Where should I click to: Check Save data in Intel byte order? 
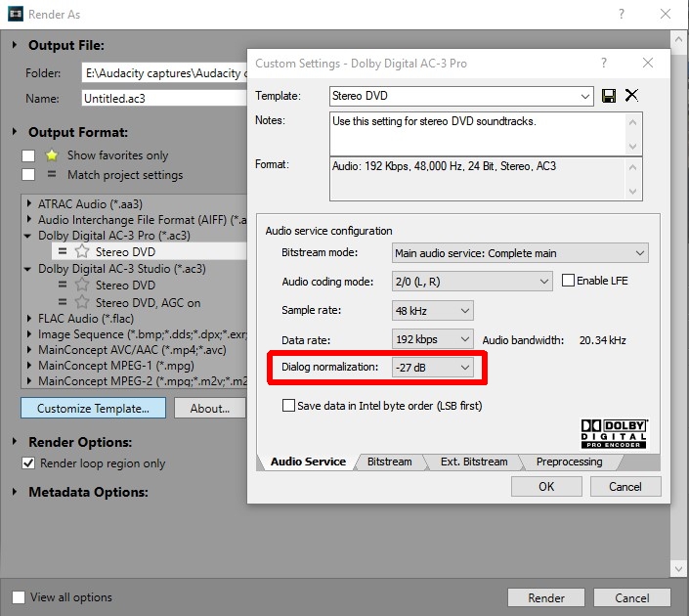(x=288, y=406)
